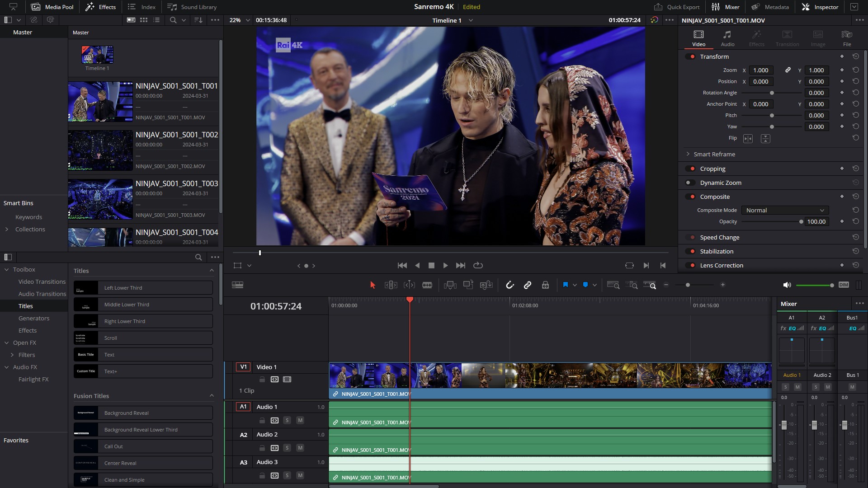Toggle Position Lock icon in toolbar
The height and width of the screenshot is (488, 868).
click(x=545, y=285)
